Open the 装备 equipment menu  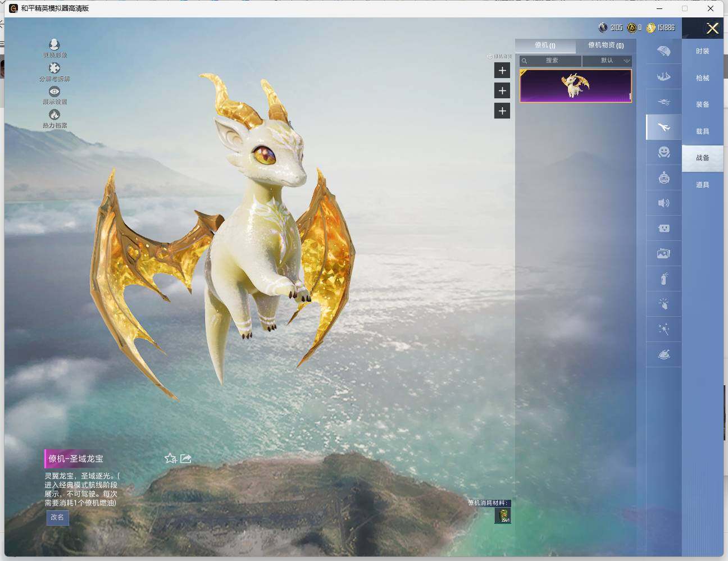(703, 104)
